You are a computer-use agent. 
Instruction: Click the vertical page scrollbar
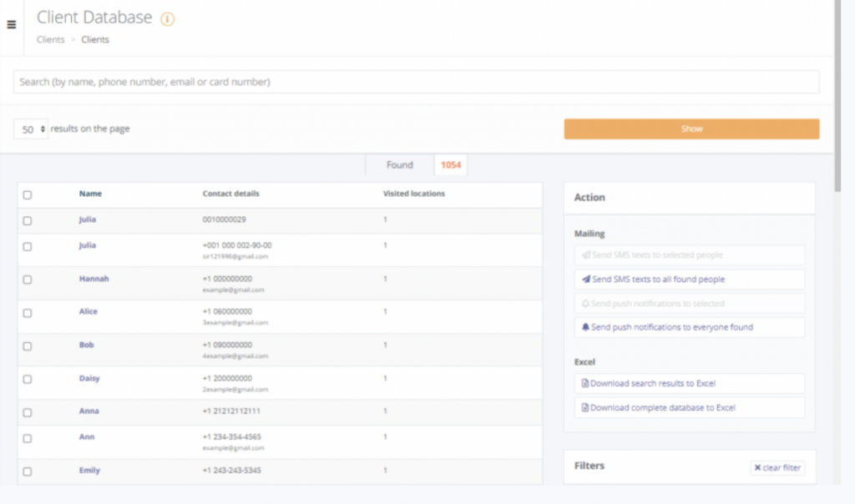(837, 100)
